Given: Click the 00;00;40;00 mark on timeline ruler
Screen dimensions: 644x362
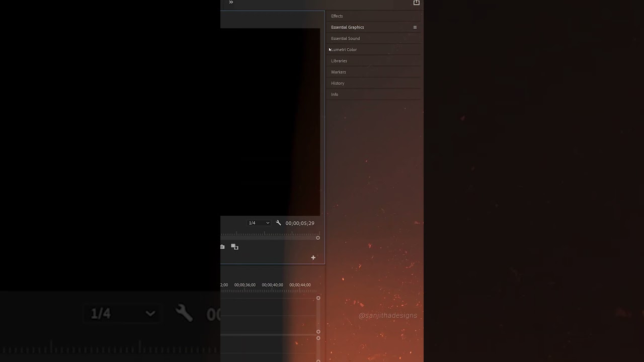Looking at the screenshot, I should pos(272,285).
